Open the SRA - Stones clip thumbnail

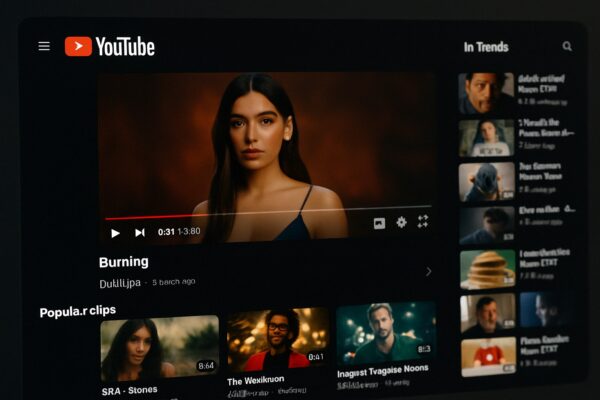point(160,348)
